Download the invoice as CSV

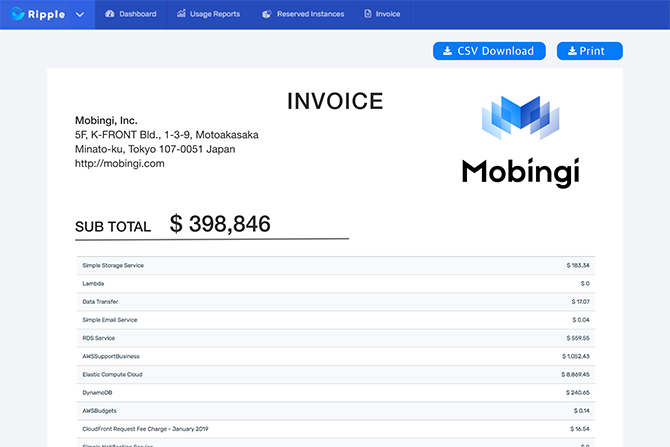(x=489, y=51)
